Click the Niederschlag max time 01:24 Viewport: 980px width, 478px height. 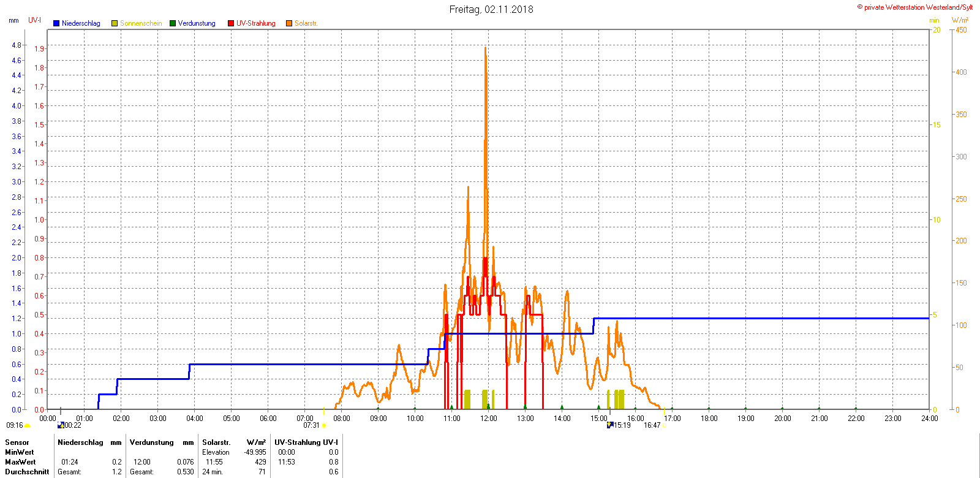pos(70,462)
